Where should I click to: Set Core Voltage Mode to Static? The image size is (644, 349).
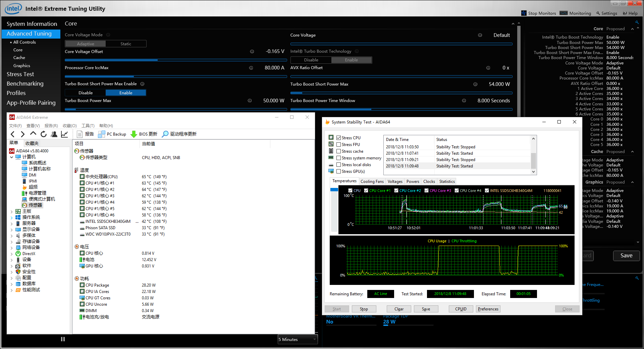(x=126, y=44)
